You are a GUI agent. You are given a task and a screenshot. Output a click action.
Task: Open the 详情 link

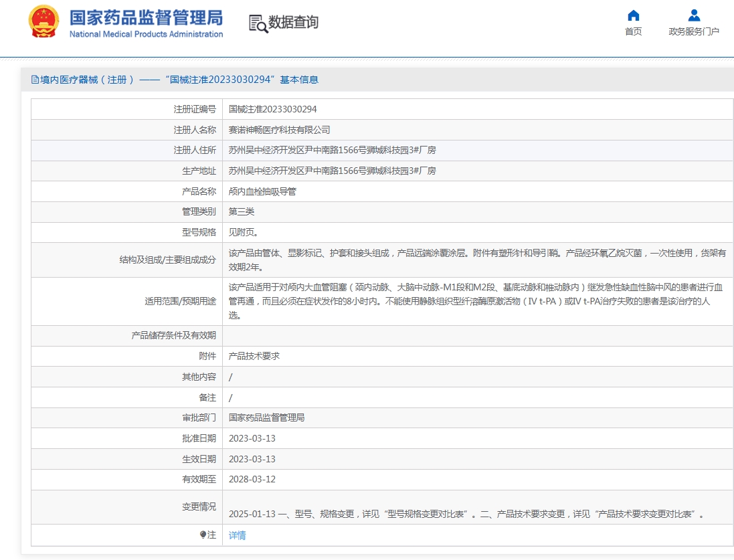click(x=237, y=535)
